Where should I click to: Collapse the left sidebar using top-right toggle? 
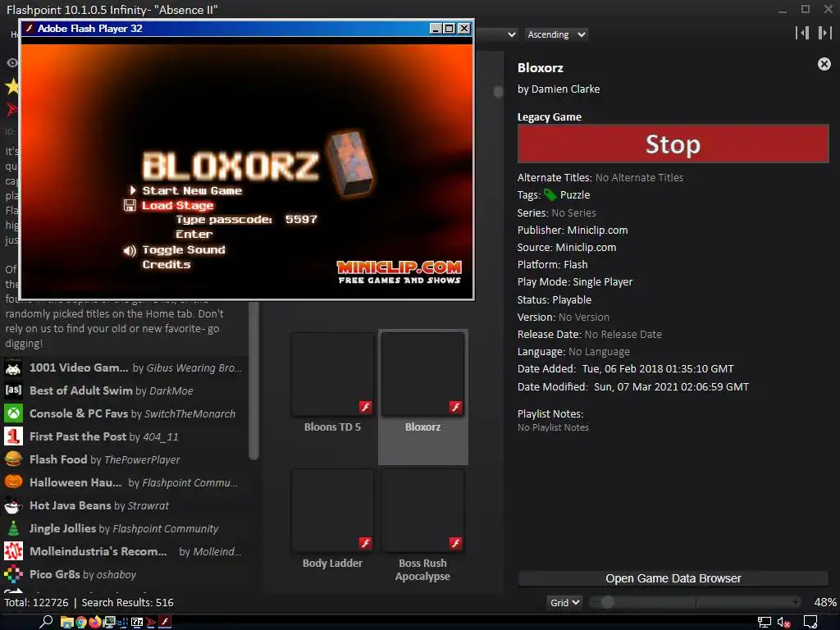(x=802, y=33)
